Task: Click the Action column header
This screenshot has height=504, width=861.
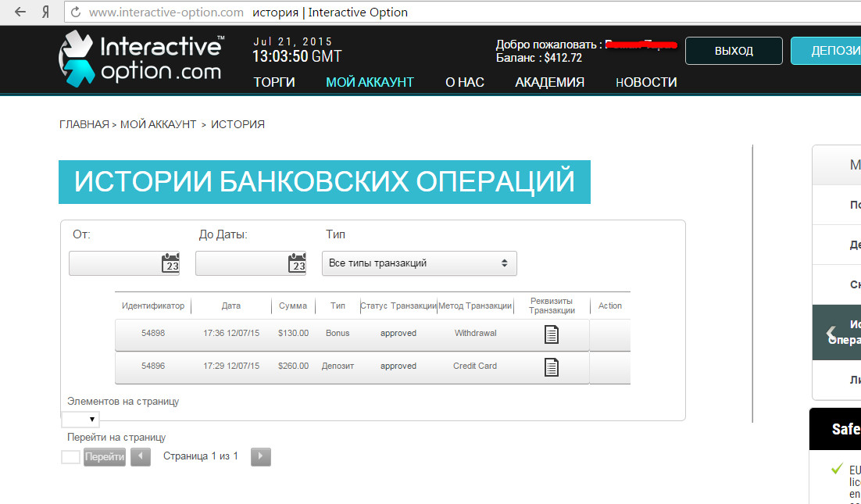Action: pos(610,306)
